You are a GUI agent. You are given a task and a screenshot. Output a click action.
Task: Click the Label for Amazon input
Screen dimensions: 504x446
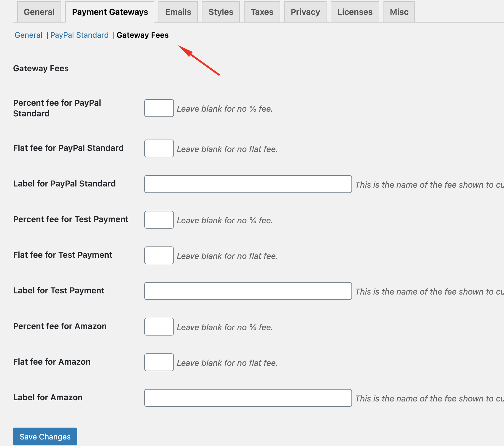(248, 398)
